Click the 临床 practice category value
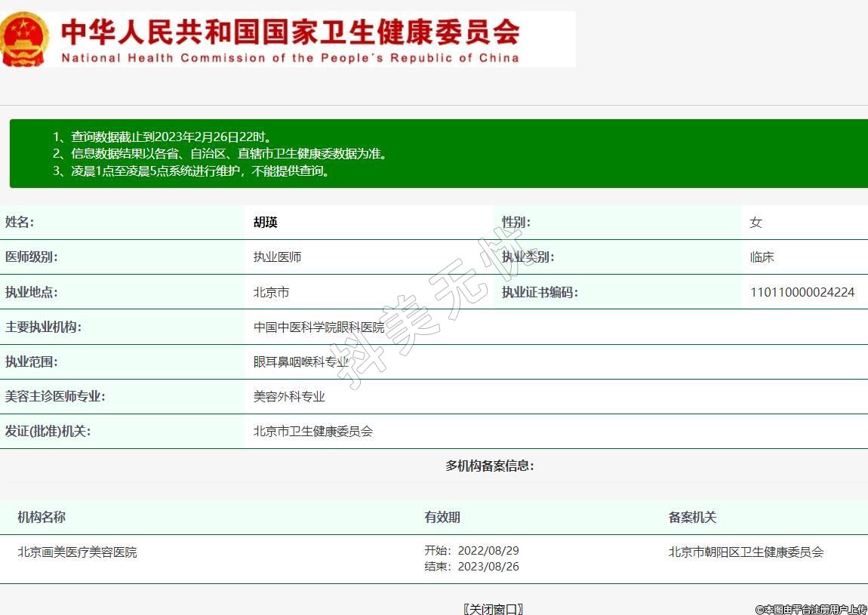This screenshot has width=868, height=615. (x=762, y=257)
